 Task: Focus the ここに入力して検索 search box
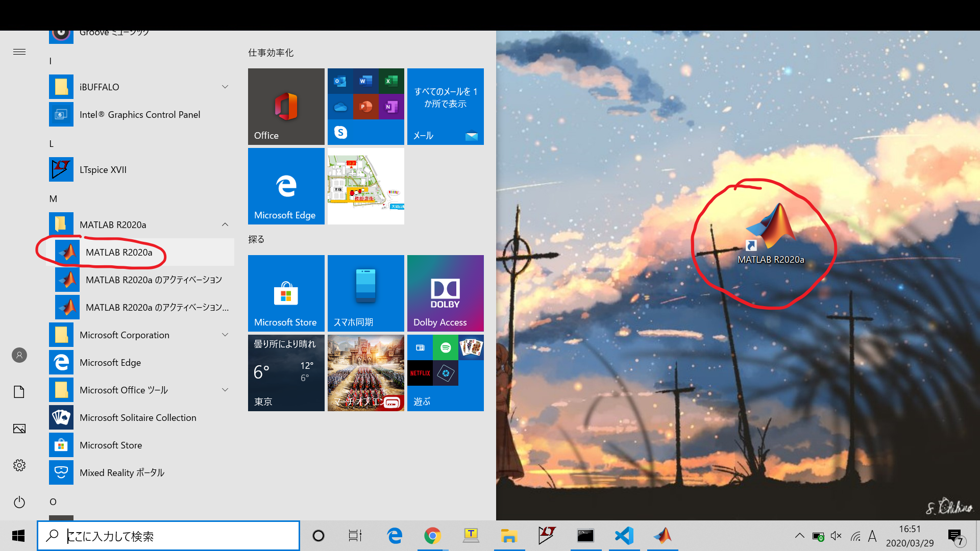(x=168, y=536)
